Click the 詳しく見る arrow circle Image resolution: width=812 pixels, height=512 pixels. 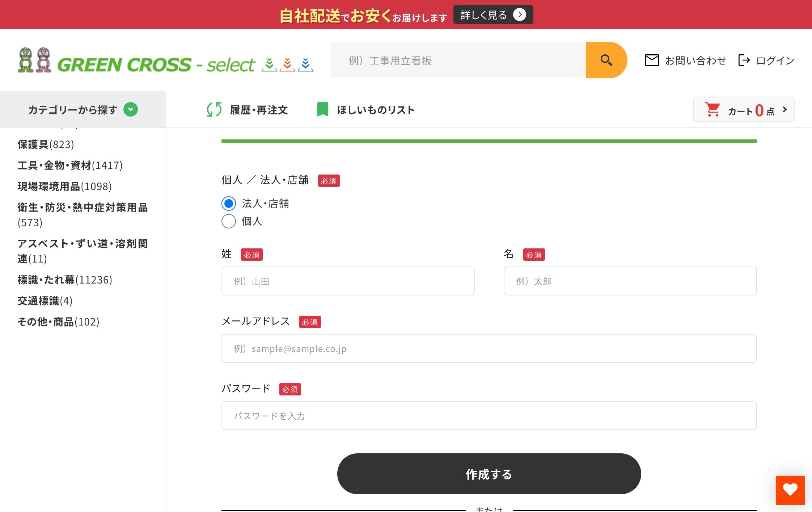[520, 14]
